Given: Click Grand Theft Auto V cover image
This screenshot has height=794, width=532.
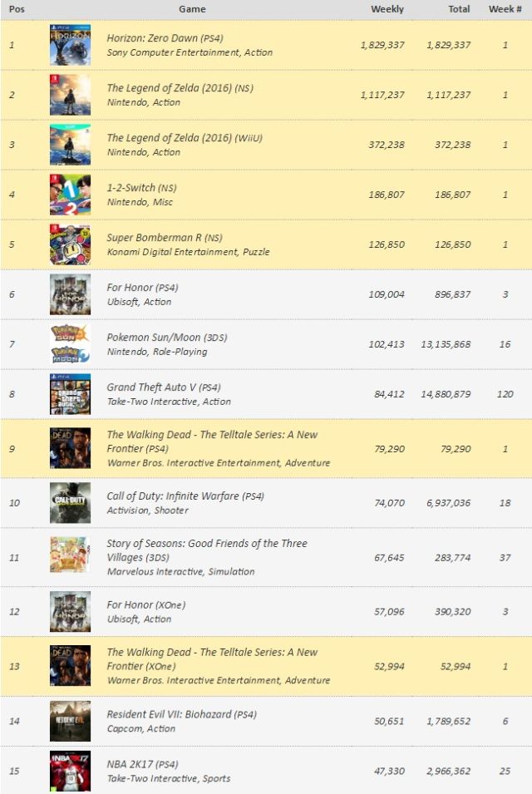Looking at the screenshot, I should (x=70, y=394).
